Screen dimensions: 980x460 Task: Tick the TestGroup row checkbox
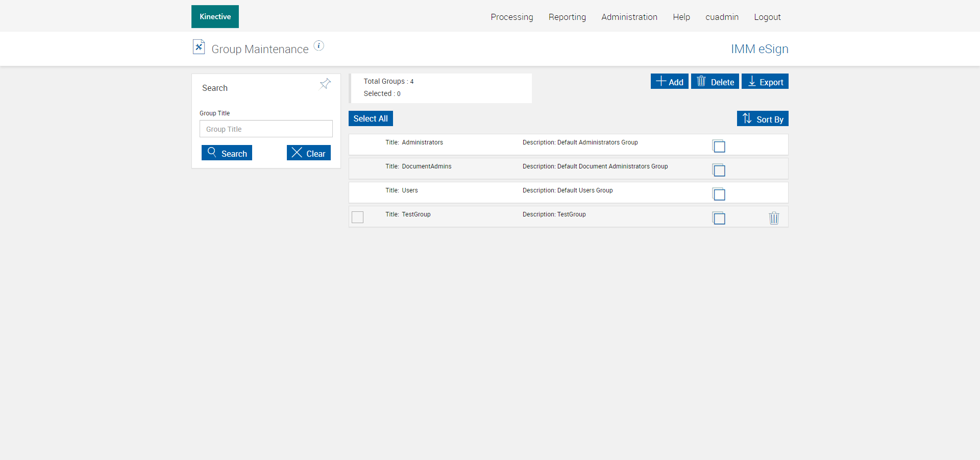tap(357, 217)
